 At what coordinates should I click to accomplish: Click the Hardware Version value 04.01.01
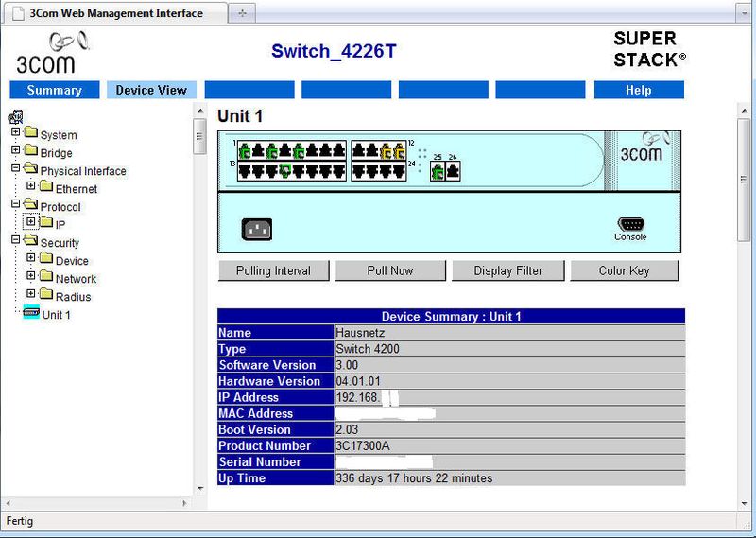[358, 381]
